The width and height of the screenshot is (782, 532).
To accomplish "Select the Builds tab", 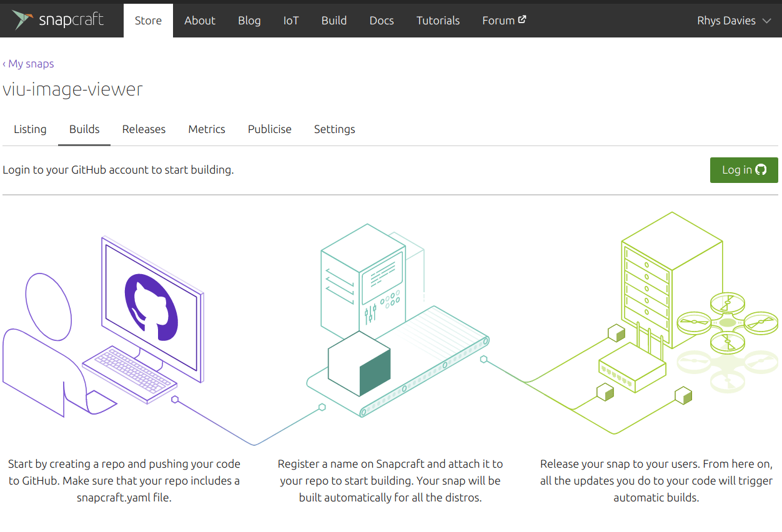I will tap(84, 129).
